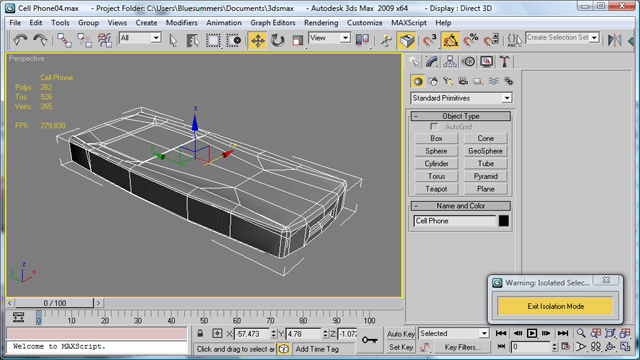Click the Teapot primitive button

point(436,189)
